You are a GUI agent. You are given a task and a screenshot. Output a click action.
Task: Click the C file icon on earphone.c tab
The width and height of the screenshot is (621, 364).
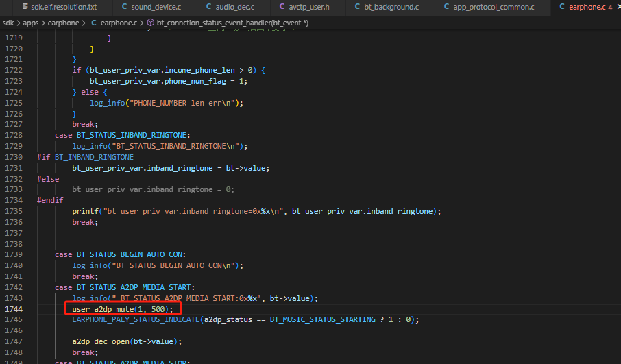coord(562,7)
